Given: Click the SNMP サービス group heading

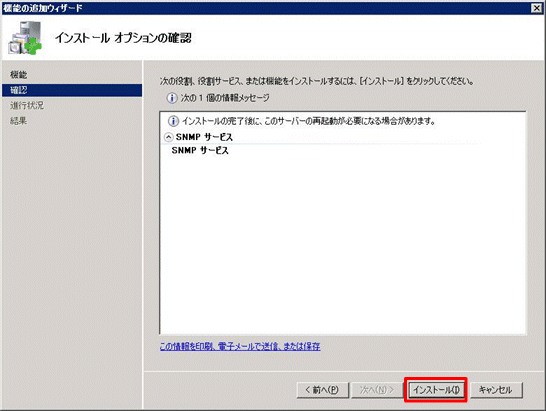Looking at the screenshot, I should [x=204, y=137].
